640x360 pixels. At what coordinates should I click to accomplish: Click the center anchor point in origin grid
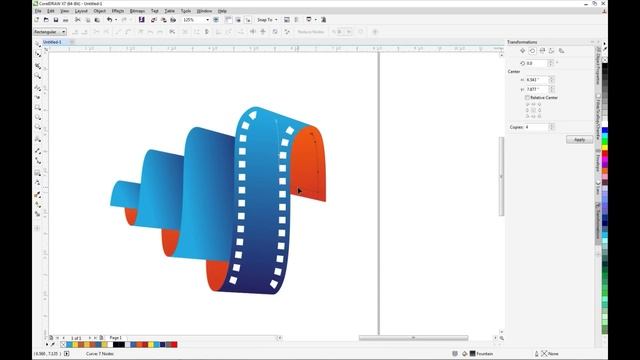533,110
